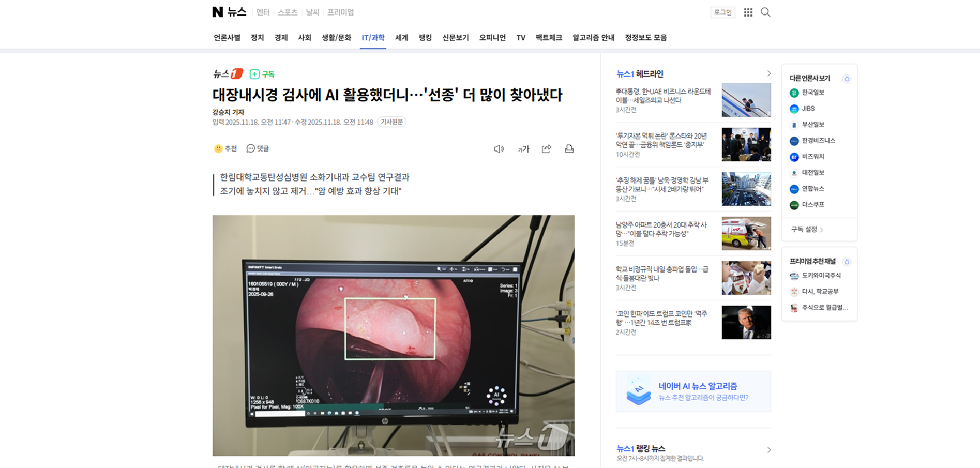Print the article using printer icon
This screenshot has width=980, height=468.
[569, 149]
